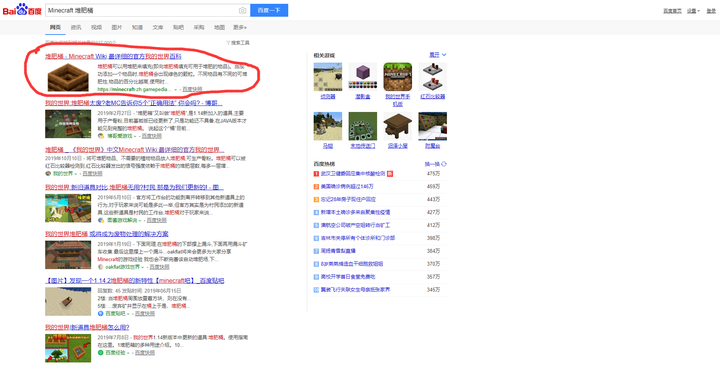The height and width of the screenshot is (367, 720).
Task: Open camera image search in search box
Action: pyautogui.click(x=242, y=10)
